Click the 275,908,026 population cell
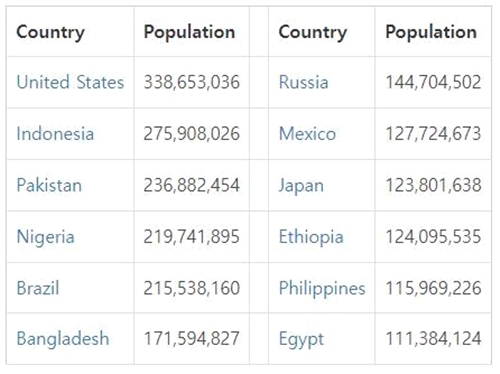 pos(192,134)
